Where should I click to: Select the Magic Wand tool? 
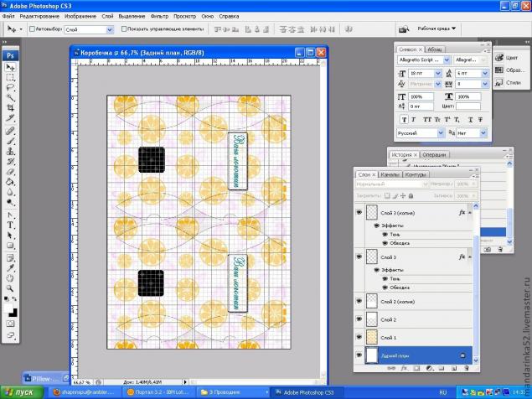(11, 98)
